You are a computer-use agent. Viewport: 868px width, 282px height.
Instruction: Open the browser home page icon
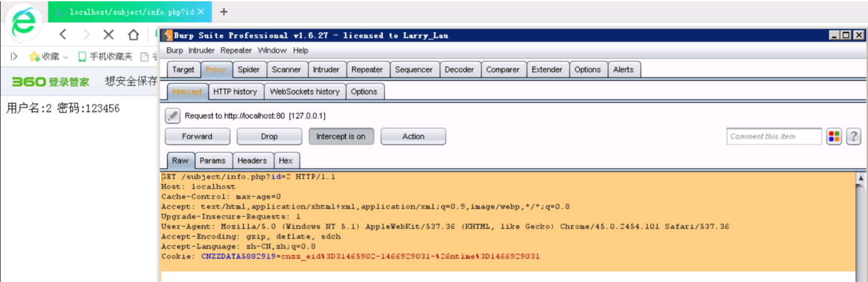133,34
